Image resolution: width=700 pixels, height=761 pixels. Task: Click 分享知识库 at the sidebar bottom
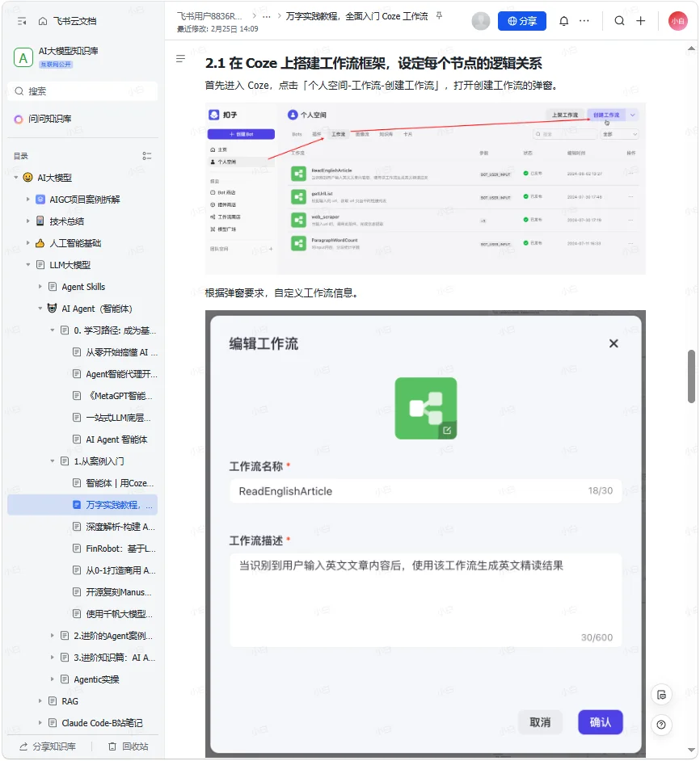tap(48, 746)
